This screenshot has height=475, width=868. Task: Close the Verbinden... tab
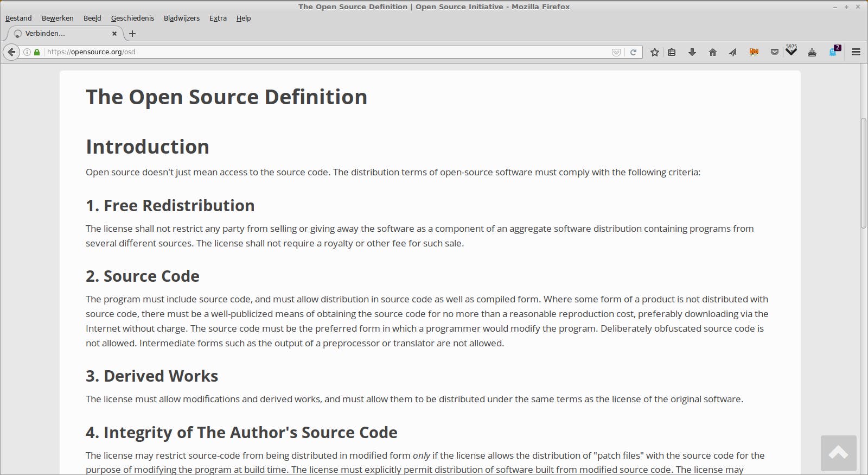point(114,34)
